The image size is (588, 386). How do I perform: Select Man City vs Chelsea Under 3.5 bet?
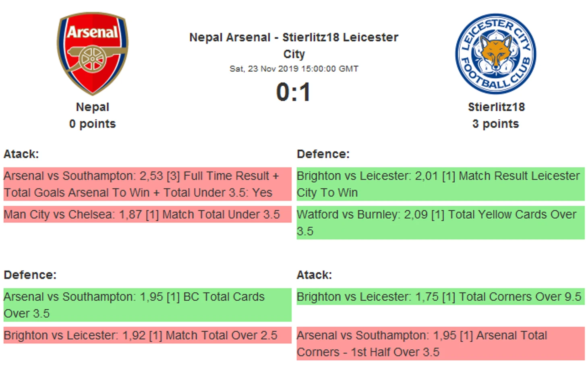point(147,215)
